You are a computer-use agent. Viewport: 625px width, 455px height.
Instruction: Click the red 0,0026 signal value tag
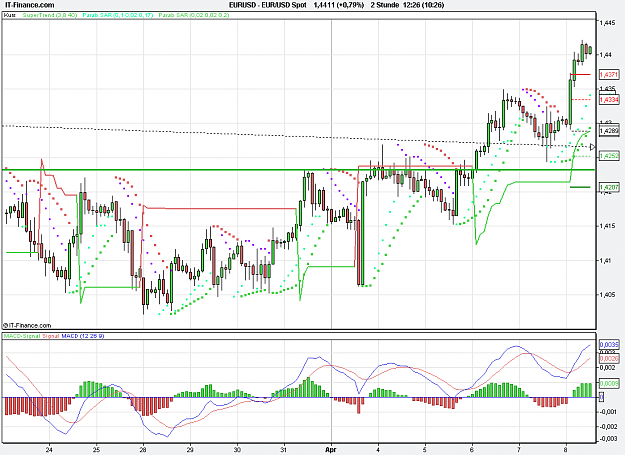coord(609,359)
